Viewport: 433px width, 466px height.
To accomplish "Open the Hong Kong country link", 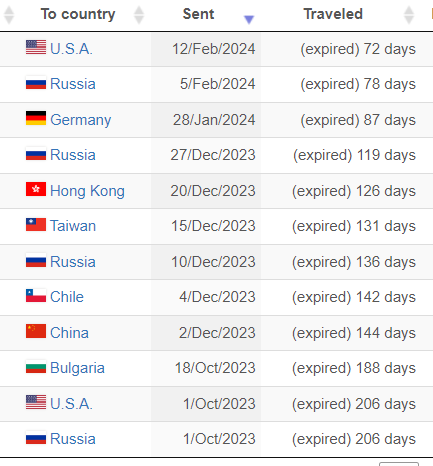I will [87, 191].
